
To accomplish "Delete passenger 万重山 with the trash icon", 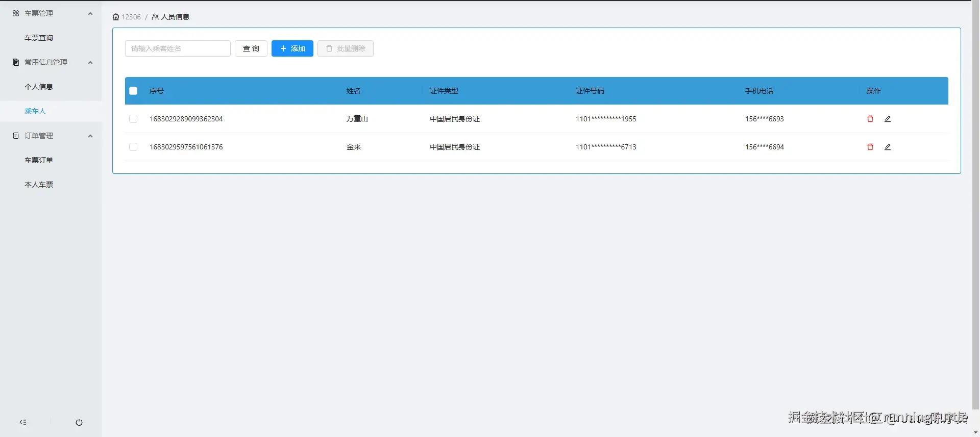I will [x=870, y=119].
